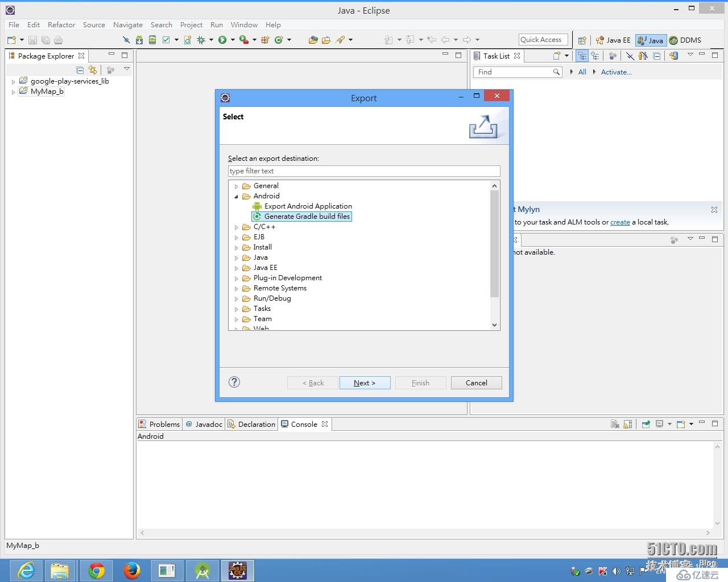Expand the google-play-services_lib project
The image size is (728, 582).
(x=14, y=82)
